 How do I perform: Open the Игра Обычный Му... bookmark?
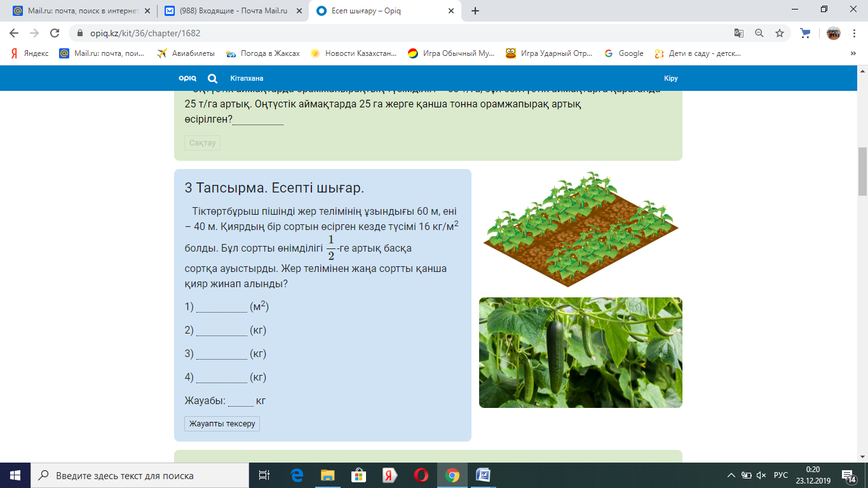[x=451, y=53]
